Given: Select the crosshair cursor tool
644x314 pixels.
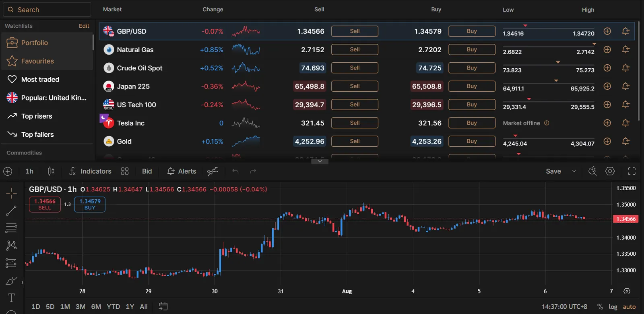Looking at the screenshot, I should pyautogui.click(x=11, y=193).
